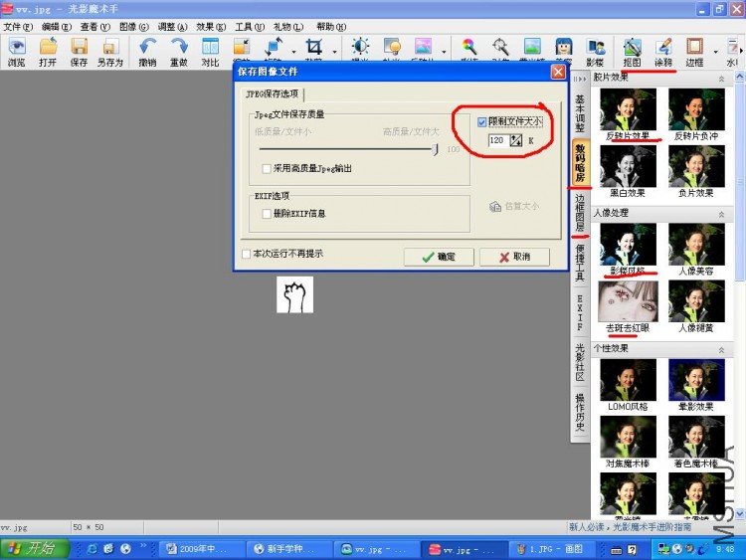Uncheck the 限制文件大小 checkbox
Screen dimensions: 746x560
point(481,122)
